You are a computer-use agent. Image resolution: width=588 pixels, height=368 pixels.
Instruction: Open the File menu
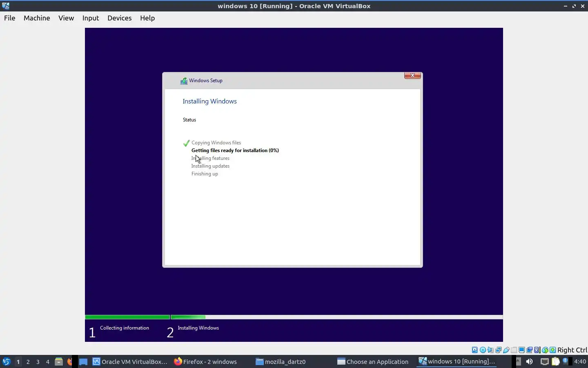click(10, 18)
